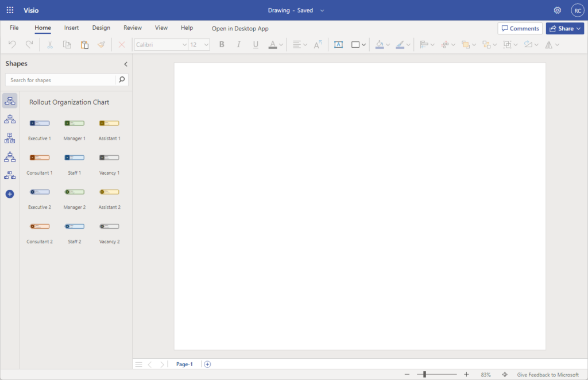588x380 pixels.
Task: Open the File menu
Action: [x=14, y=28]
